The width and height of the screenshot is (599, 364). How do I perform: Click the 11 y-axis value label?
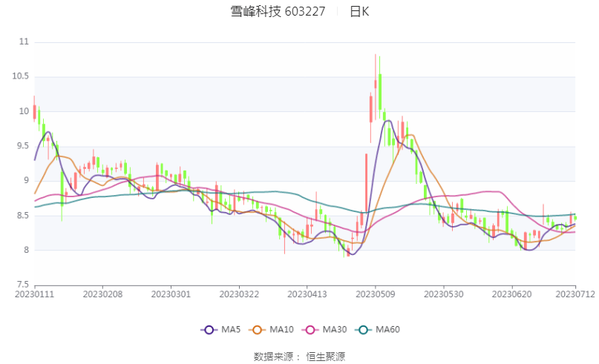pyautogui.click(x=24, y=42)
